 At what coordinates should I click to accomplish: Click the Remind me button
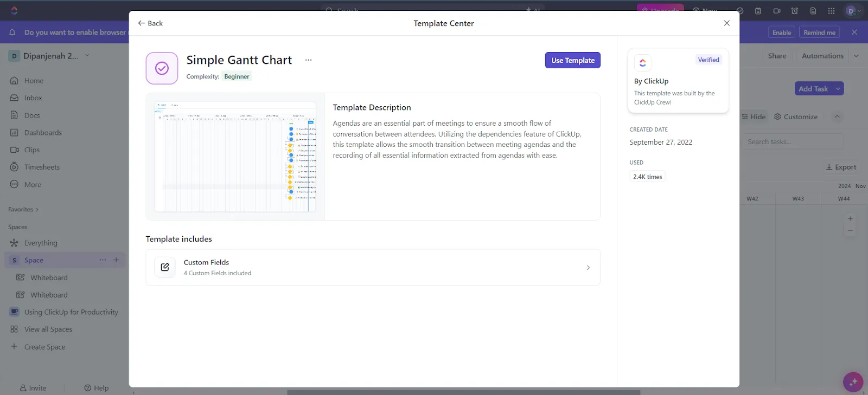[819, 33]
